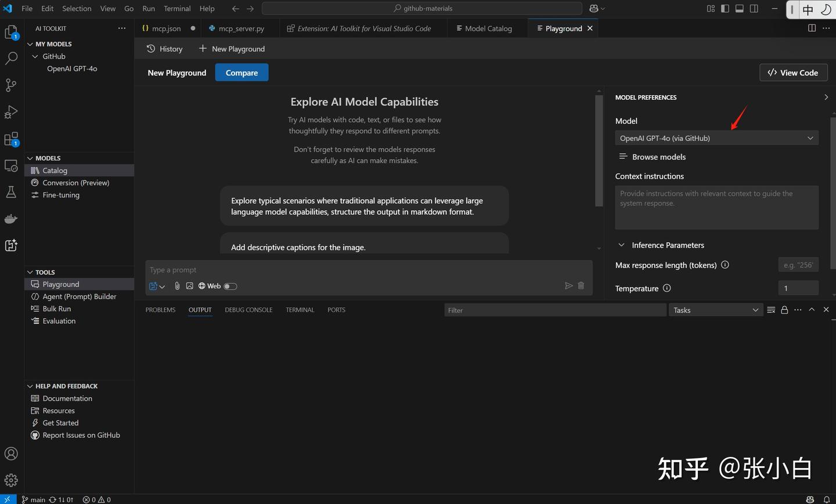Collapse the MODELS section

point(30,158)
